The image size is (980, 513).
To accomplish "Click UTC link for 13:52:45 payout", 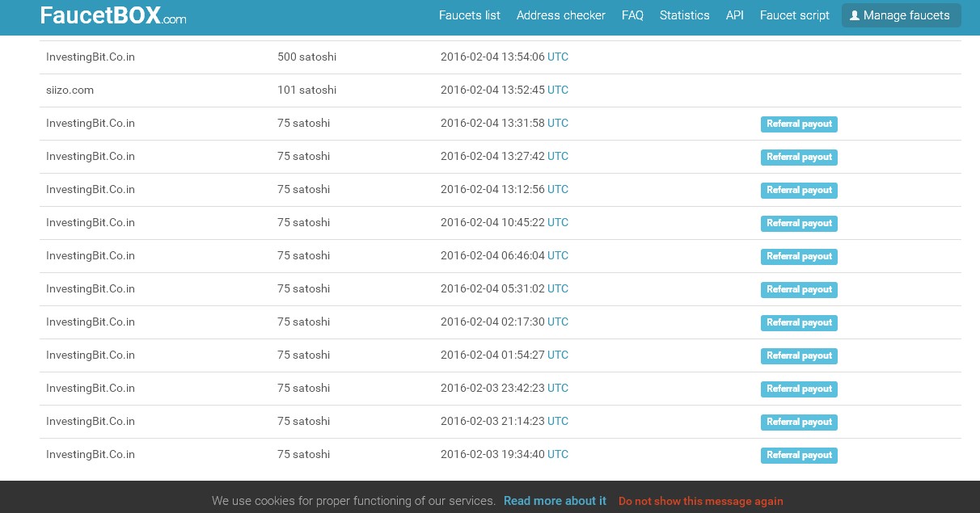I will [x=558, y=90].
